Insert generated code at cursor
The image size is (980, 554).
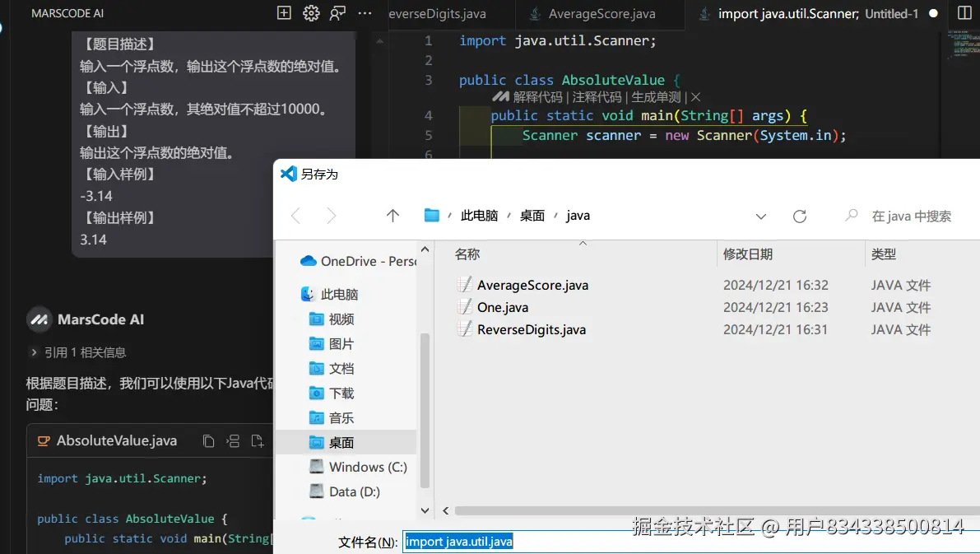click(233, 440)
